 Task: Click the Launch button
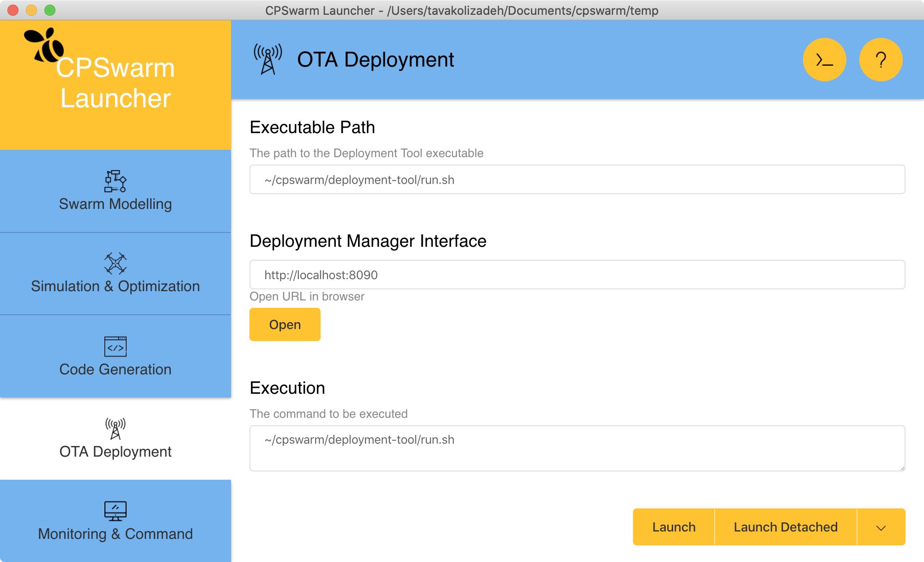coord(673,527)
